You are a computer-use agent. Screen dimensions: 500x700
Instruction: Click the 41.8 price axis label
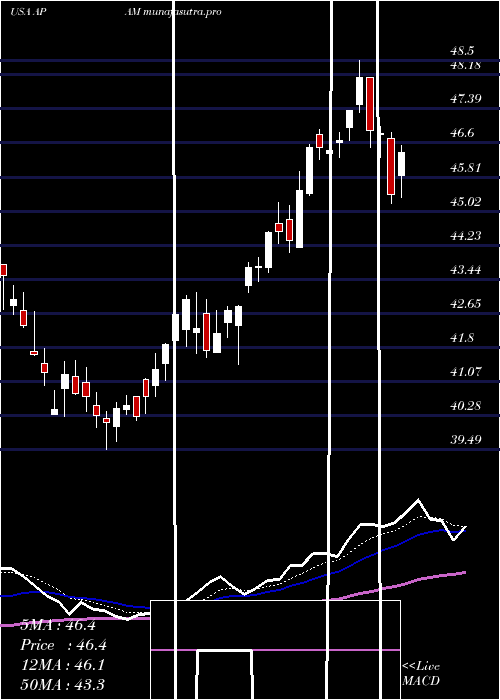point(464,338)
